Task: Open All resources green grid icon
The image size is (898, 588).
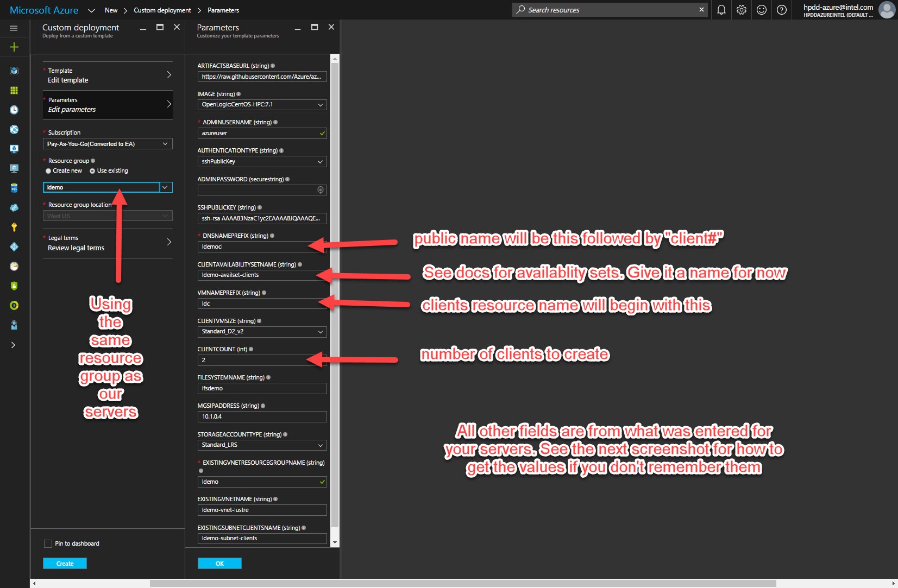Action: [14, 90]
